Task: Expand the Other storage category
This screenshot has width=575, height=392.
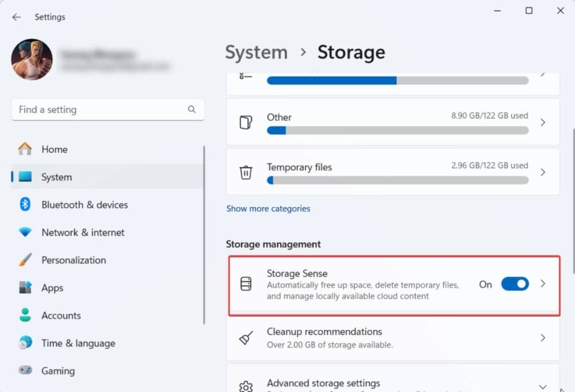Action: pos(542,122)
